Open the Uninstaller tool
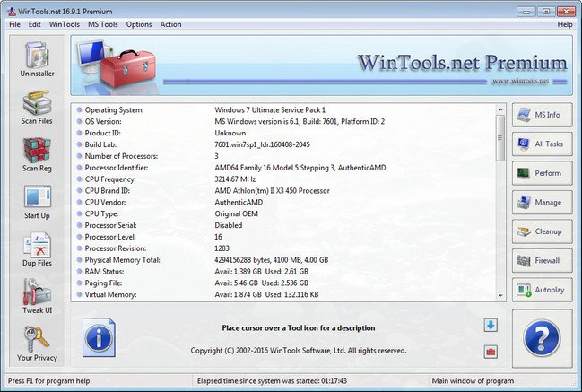Screen dimensions: 582x392 click(37, 59)
